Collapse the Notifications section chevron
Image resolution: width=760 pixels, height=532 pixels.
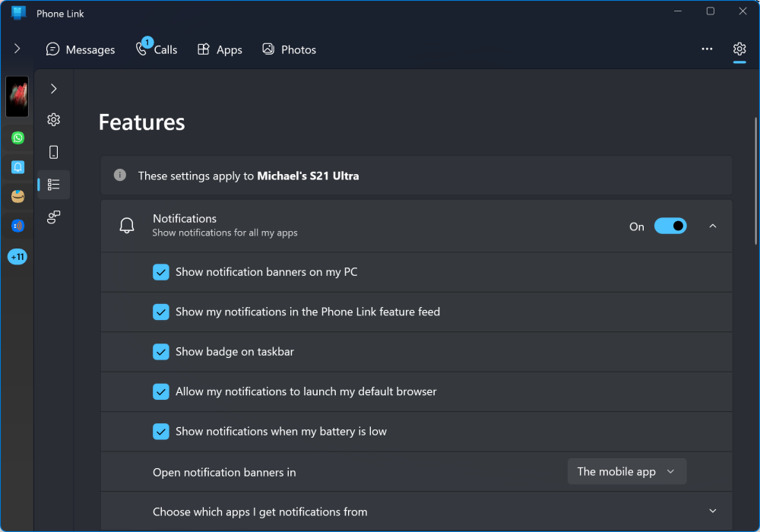(x=712, y=226)
